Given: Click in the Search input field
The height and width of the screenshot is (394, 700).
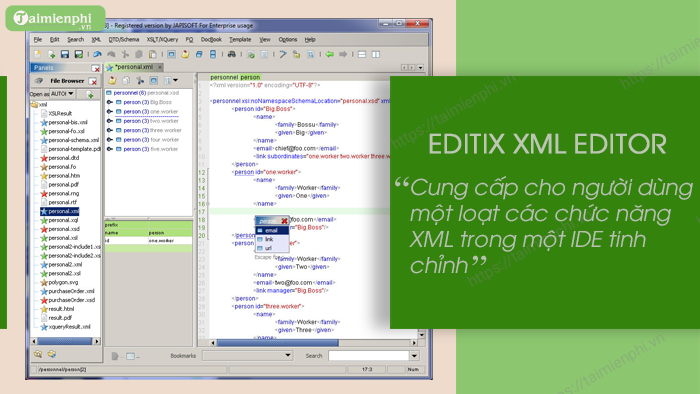Looking at the screenshot, I should click(x=369, y=356).
